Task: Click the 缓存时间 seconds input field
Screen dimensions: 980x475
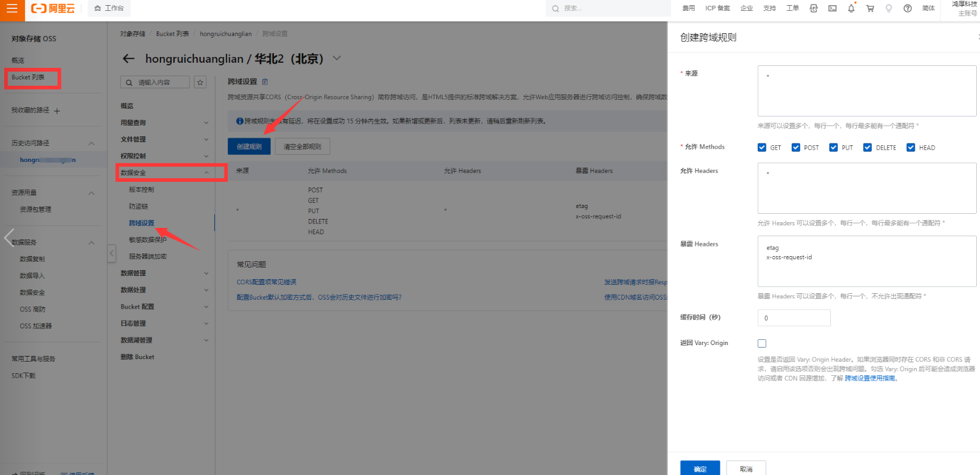Action: tap(794, 318)
